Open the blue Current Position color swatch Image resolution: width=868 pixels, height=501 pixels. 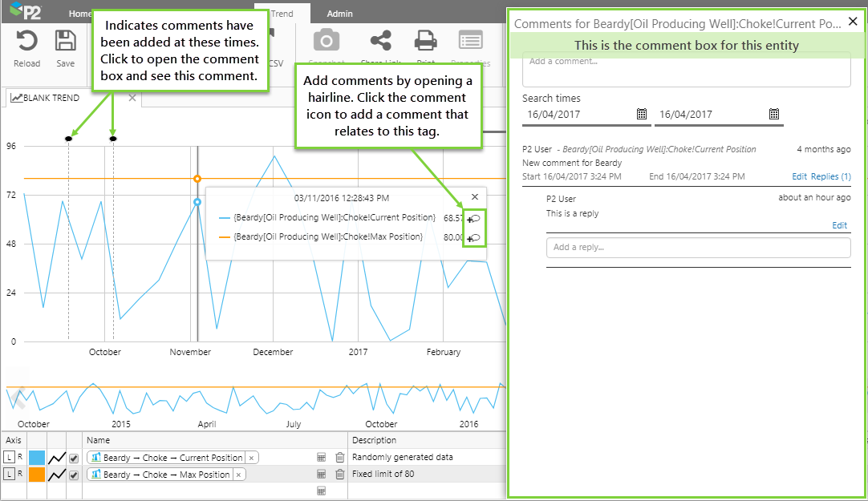[x=37, y=458]
